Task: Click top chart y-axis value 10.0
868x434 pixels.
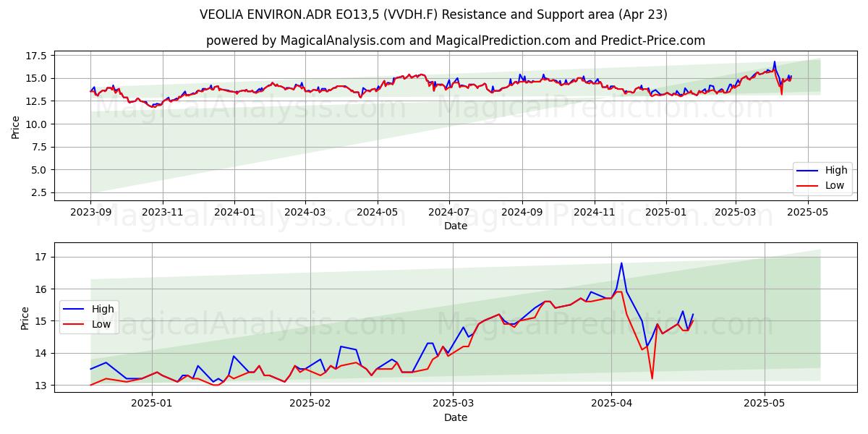Action: [x=35, y=124]
